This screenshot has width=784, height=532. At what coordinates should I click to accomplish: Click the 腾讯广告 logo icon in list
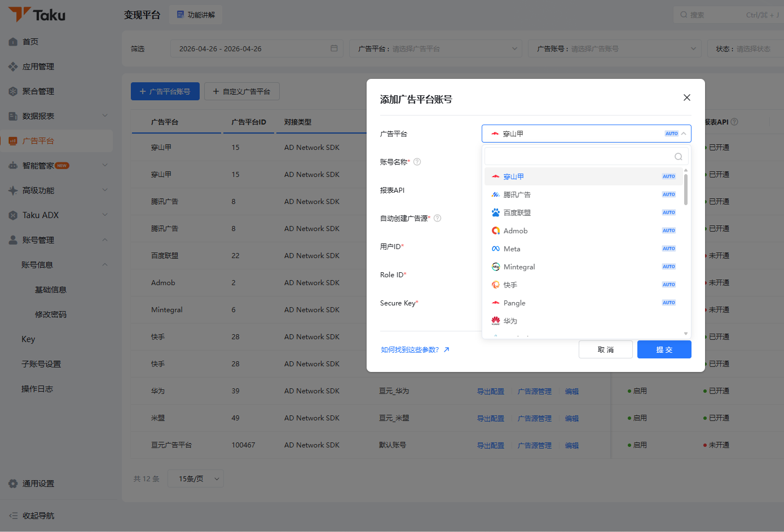coord(496,194)
